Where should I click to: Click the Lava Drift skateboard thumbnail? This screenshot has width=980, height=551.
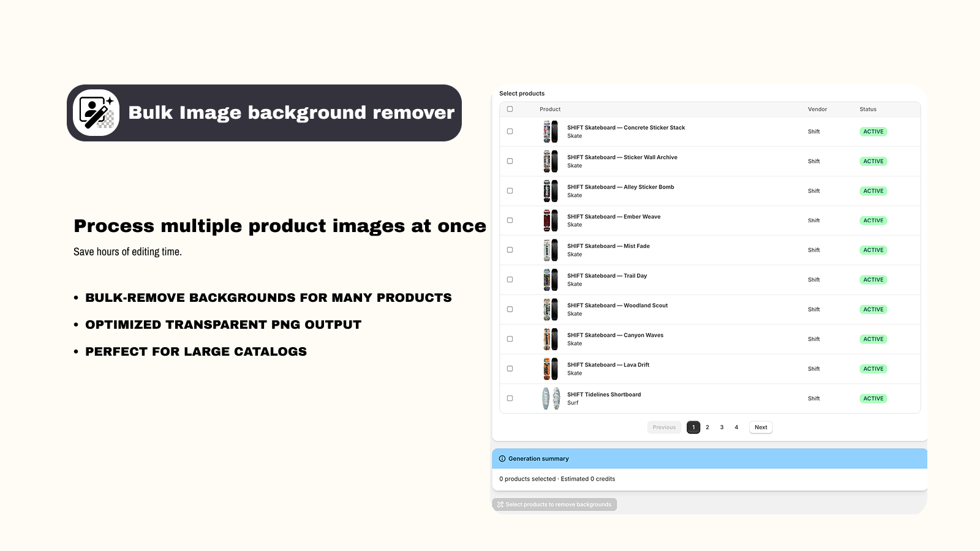tap(550, 369)
